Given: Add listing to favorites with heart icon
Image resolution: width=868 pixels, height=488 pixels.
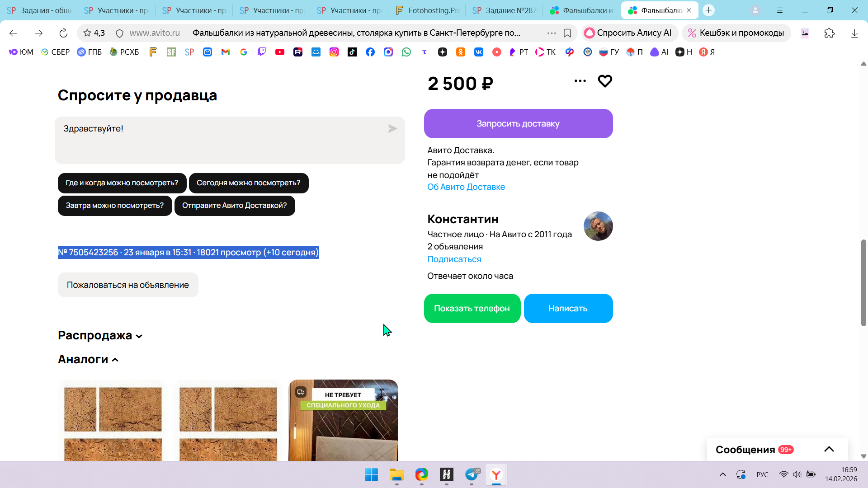Looking at the screenshot, I should pos(605,81).
